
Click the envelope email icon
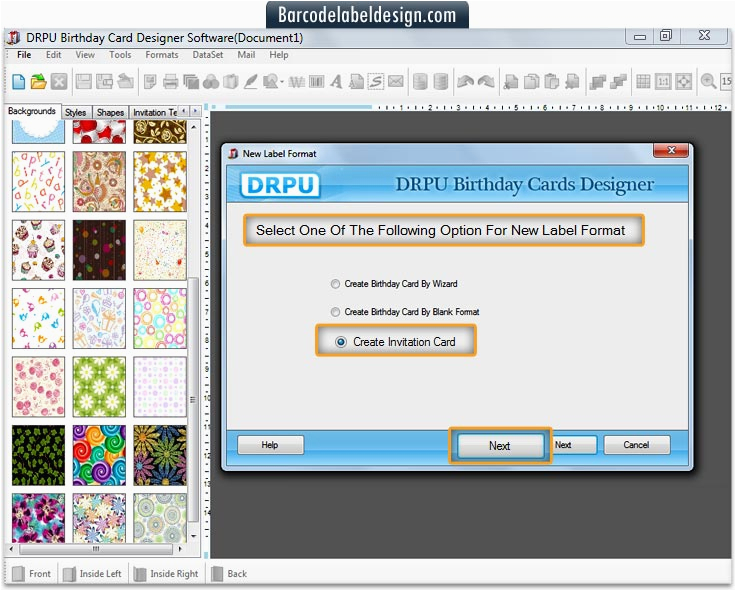click(396, 82)
